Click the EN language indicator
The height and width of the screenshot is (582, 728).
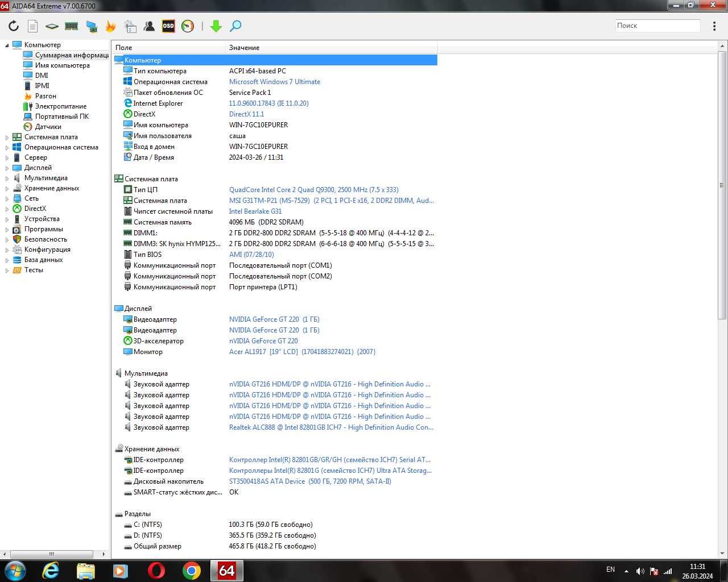click(x=610, y=569)
